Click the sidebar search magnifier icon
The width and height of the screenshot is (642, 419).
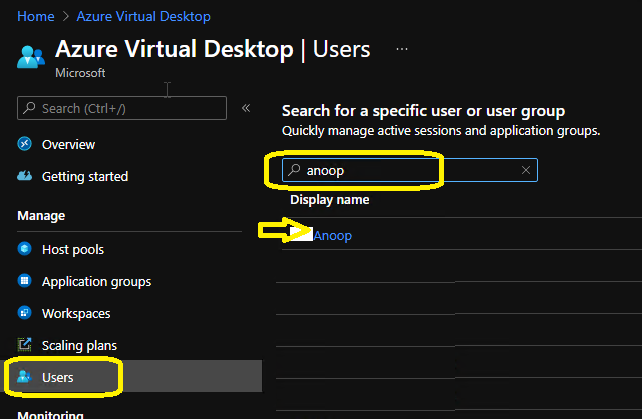(x=29, y=108)
